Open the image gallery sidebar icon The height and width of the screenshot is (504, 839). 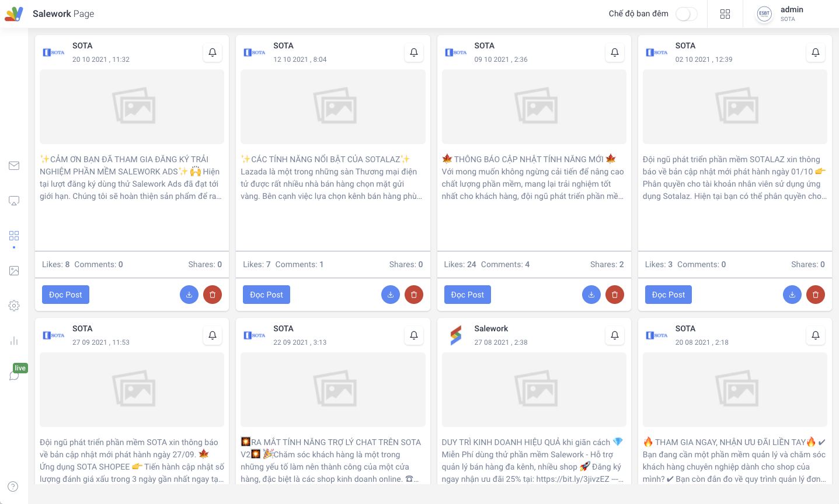click(x=14, y=271)
